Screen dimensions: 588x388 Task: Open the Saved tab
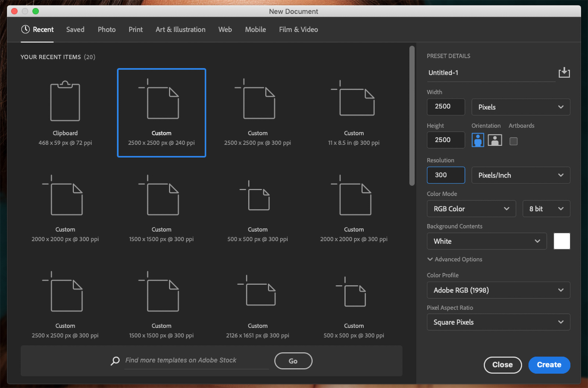75,29
